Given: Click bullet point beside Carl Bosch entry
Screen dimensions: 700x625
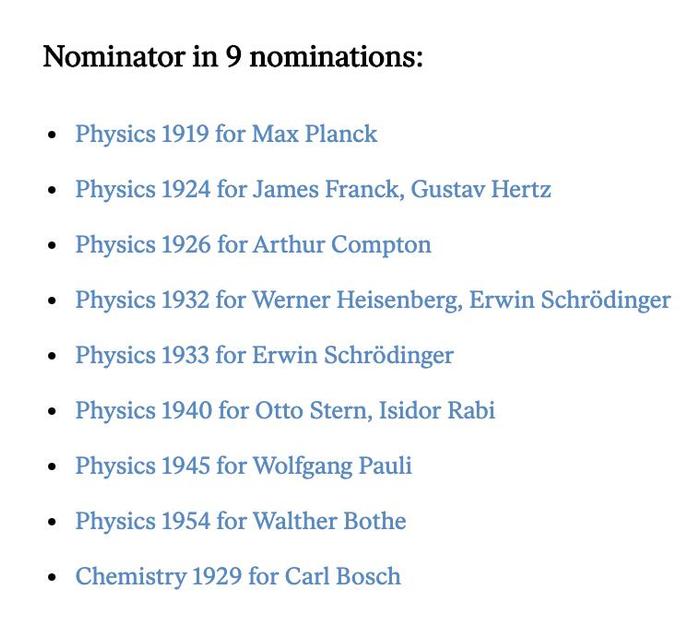Looking at the screenshot, I should [52, 577].
